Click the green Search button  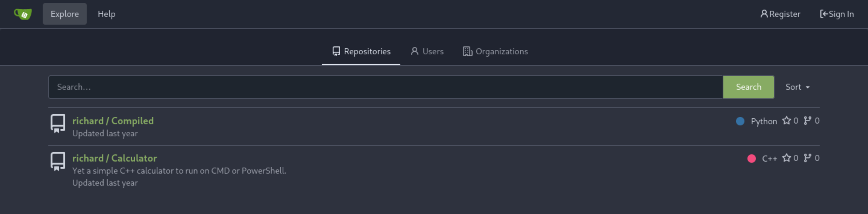click(748, 87)
